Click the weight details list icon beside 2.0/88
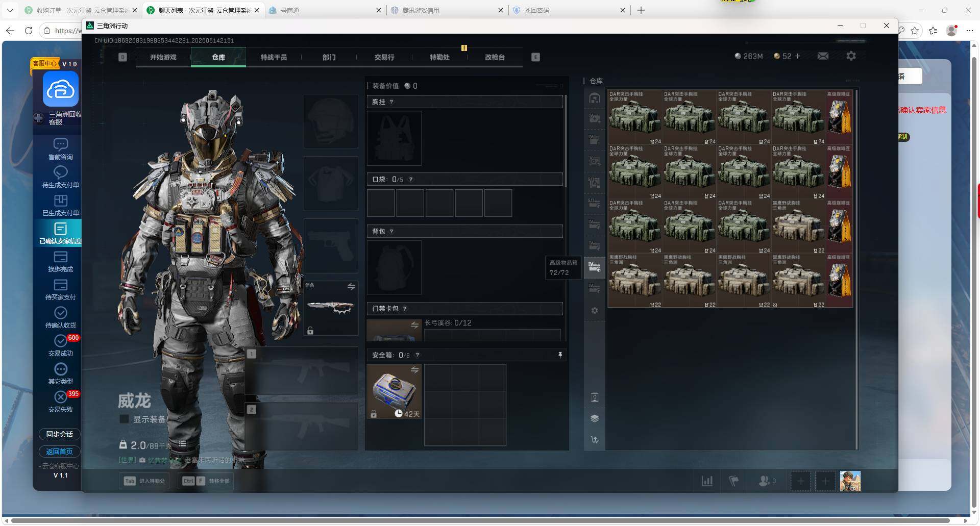This screenshot has width=980, height=526. coord(182,445)
